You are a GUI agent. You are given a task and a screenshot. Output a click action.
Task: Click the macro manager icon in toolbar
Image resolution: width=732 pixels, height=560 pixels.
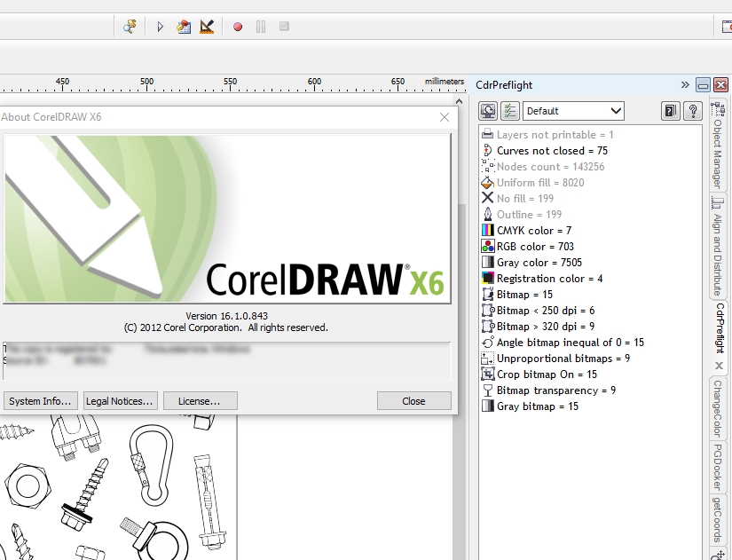pyautogui.click(x=130, y=27)
